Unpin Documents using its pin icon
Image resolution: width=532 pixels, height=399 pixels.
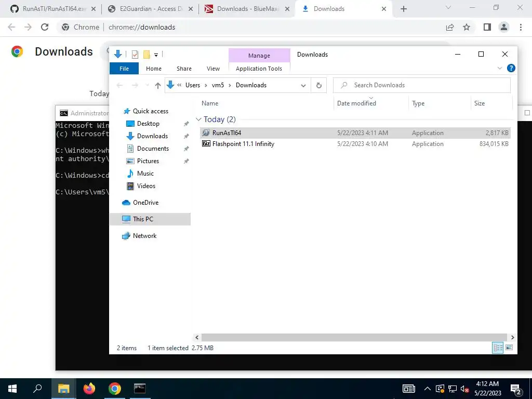click(x=186, y=149)
